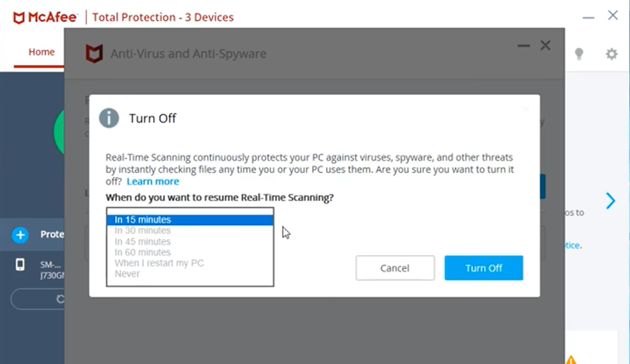Screen dimensions: 630x364
Task: Click the McAfee shield logo in title bar
Action: 19,17
